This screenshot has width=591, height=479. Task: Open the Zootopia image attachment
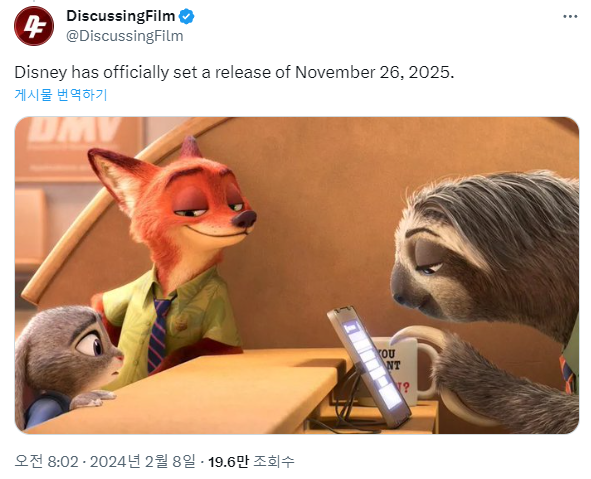pyautogui.click(x=297, y=275)
